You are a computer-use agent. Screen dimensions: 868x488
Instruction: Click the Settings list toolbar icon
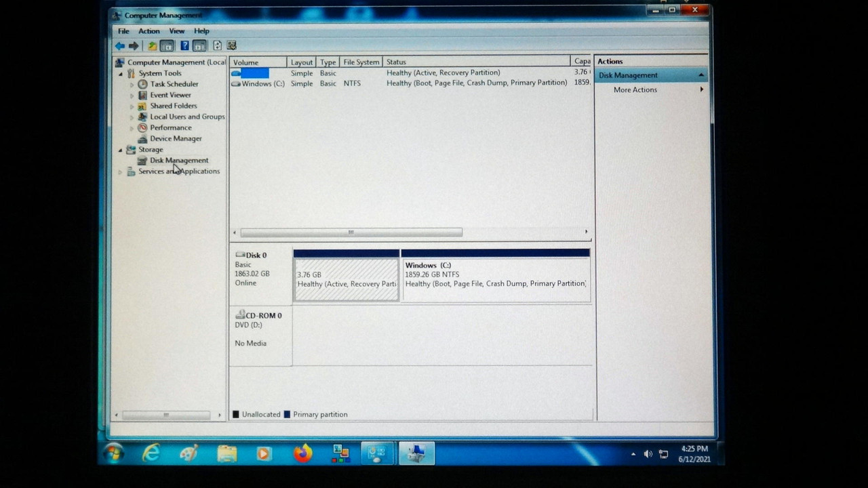click(231, 46)
